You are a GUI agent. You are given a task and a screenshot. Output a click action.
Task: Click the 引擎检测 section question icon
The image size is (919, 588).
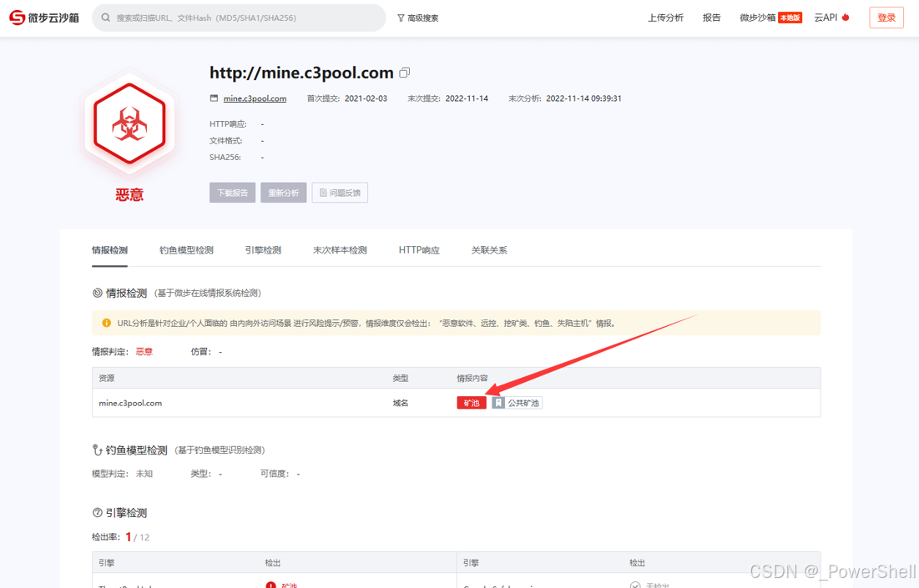point(98,512)
